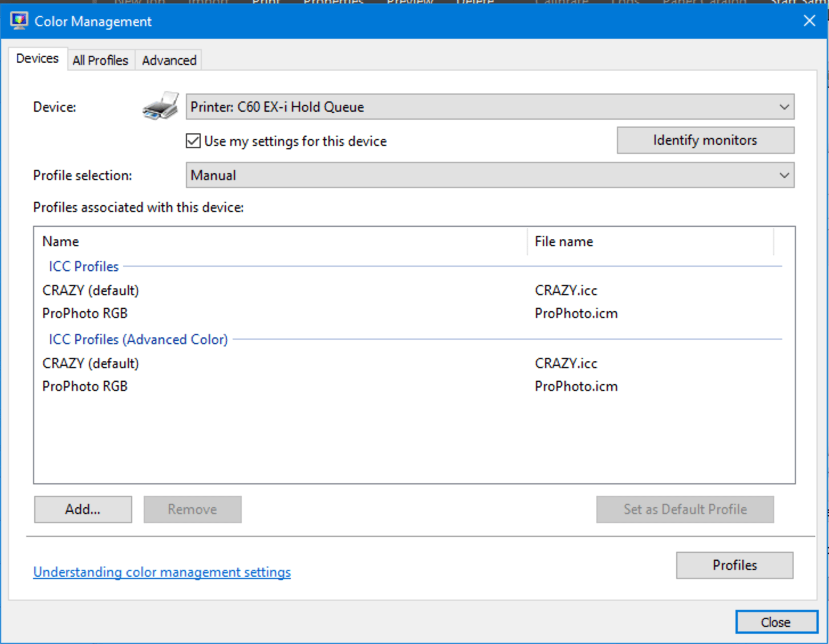Open the Profile selection dropdown
The height and width of the screenshot is (644, 829).
[x=490, y=175]
